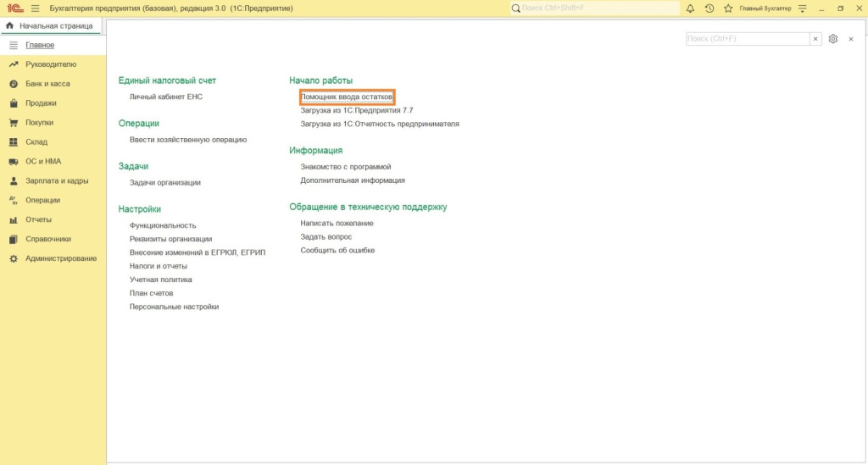Viewport: 868px width, 465px height.
Task: Click the 1C logo icon
Action: coord(13,8)
